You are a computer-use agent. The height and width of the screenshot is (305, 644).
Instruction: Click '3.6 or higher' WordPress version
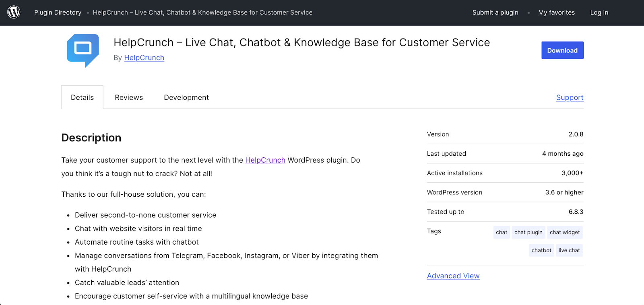coord(564,192)
